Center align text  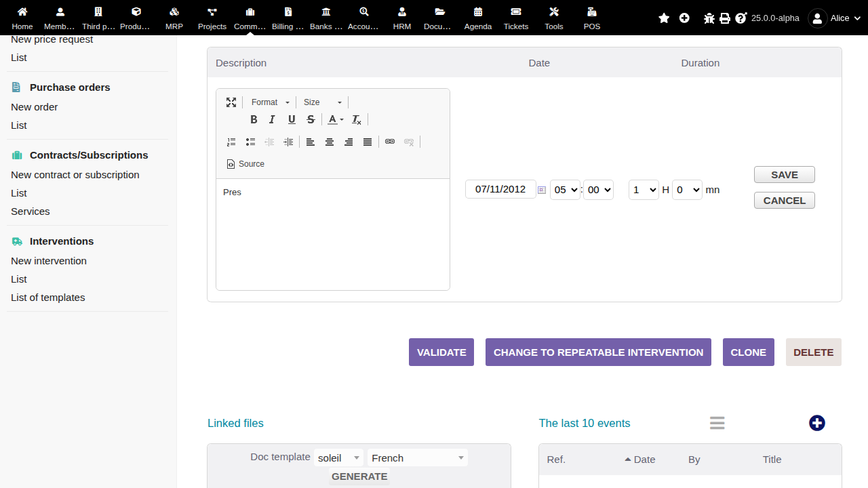tap(330, 142)
